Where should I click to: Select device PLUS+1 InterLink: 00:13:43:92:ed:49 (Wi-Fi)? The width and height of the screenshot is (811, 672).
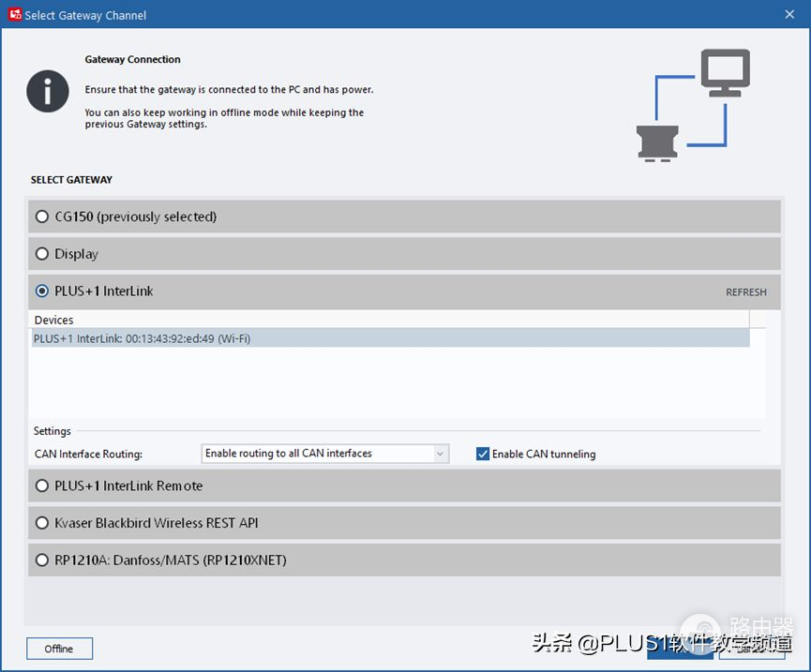[391, 338]
